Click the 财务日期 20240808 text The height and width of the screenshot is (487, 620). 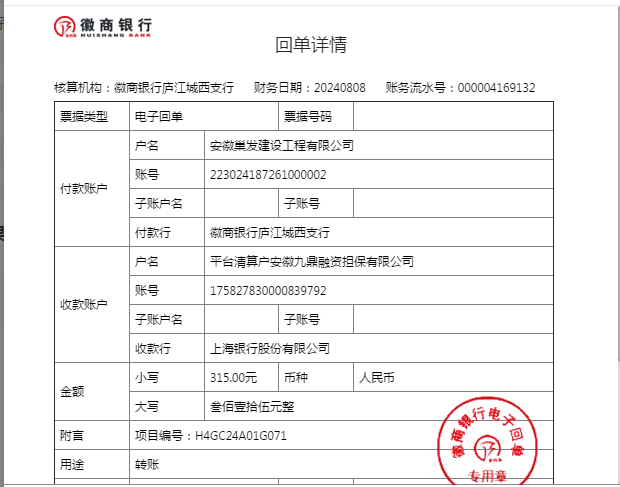(x=310, y=88)
